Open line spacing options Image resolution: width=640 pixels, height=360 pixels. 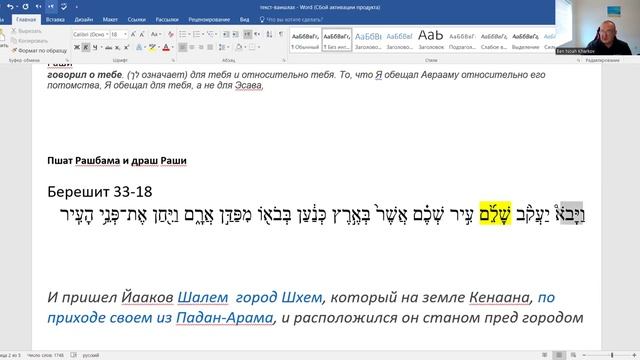click(222, 47)
